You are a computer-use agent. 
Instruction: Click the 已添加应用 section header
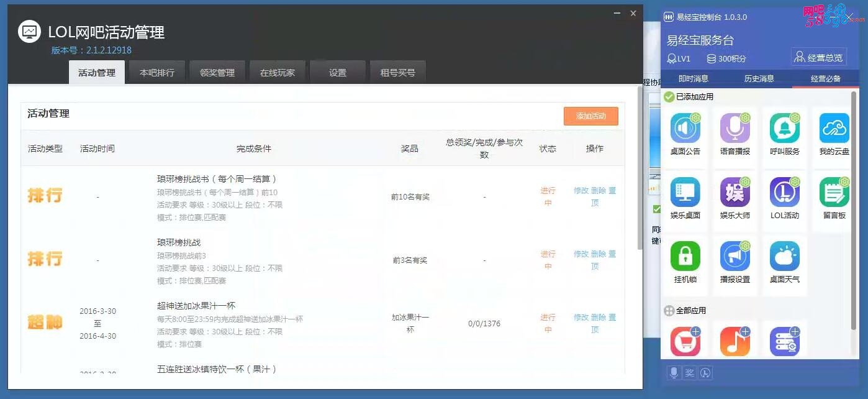tap(689, 97)
